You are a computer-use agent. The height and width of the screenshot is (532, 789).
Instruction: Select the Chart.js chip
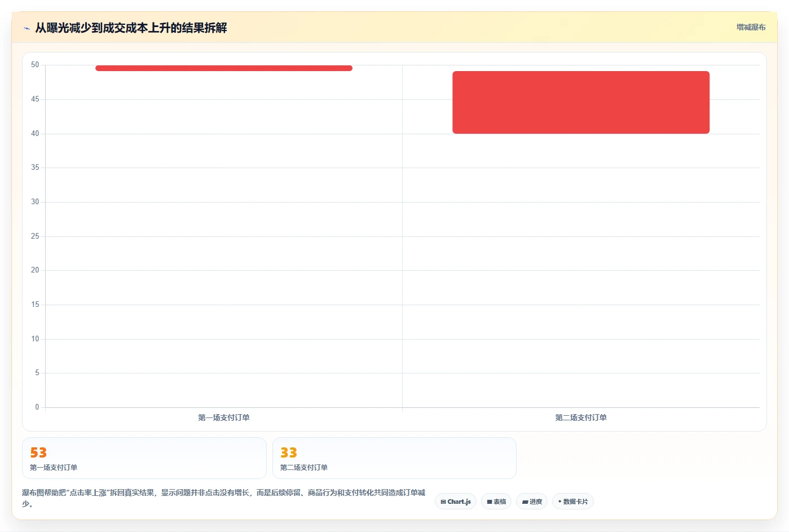[456, 502]
